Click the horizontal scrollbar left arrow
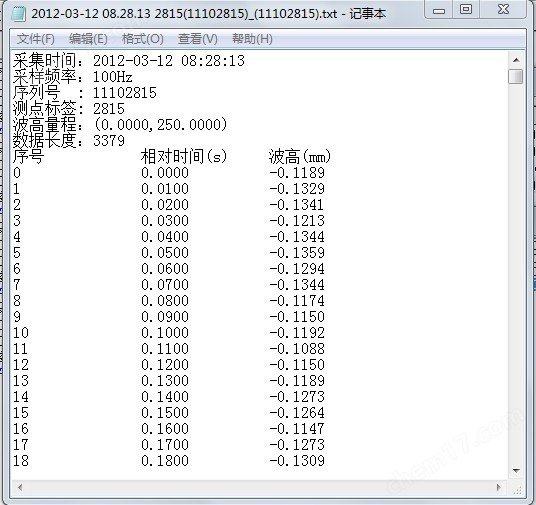This screenshot has width=536, height=505. pyautogui.click(x=20, y=487)
